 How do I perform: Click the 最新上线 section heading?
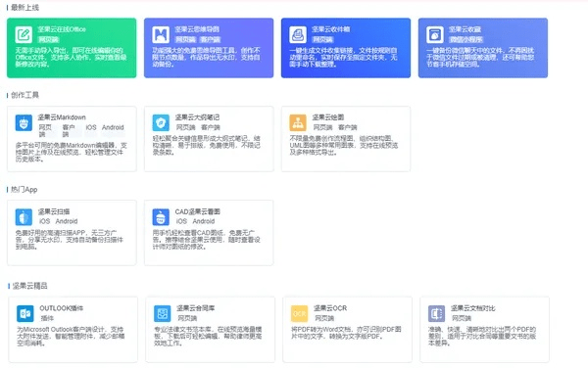[x=24, y=7]
